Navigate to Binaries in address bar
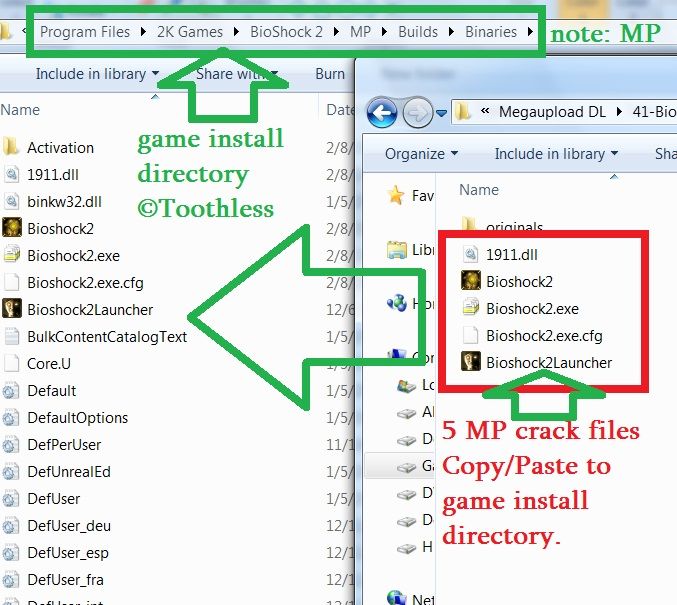Viewport: 677px width, 605px height. pos(491,32)
